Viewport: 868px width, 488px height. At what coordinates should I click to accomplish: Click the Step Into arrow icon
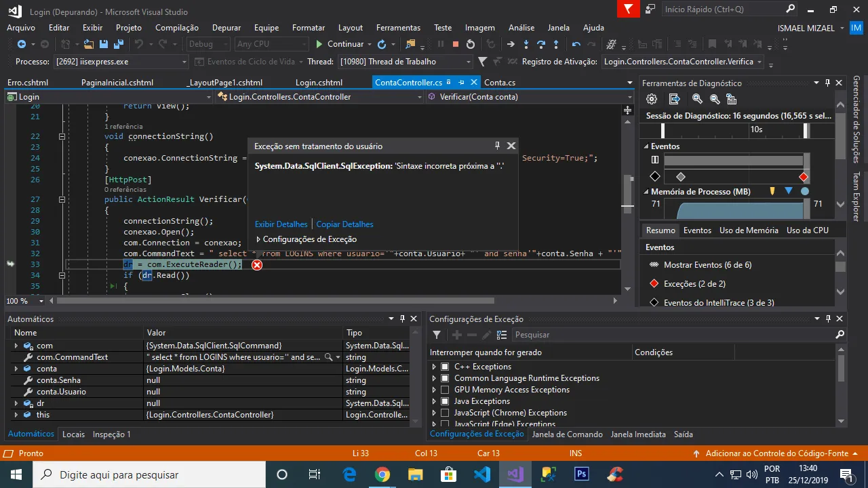pyautogui.click(x=526, y=44)
